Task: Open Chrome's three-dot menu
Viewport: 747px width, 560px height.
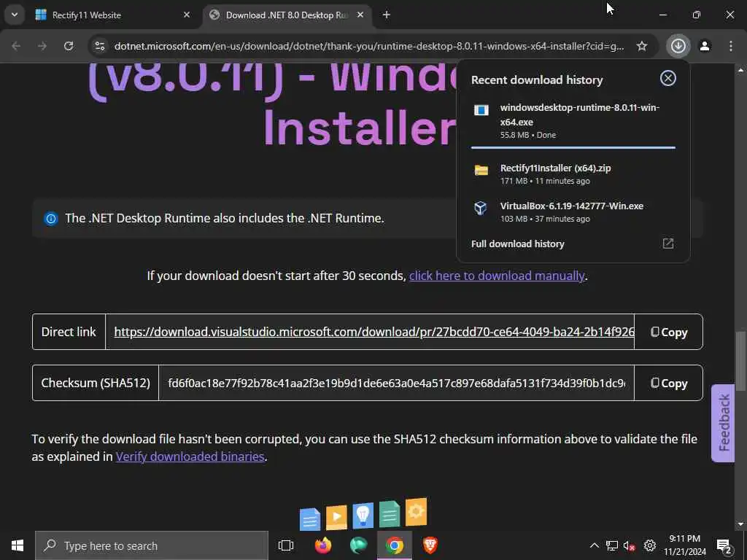Action: tap(731, 46)
